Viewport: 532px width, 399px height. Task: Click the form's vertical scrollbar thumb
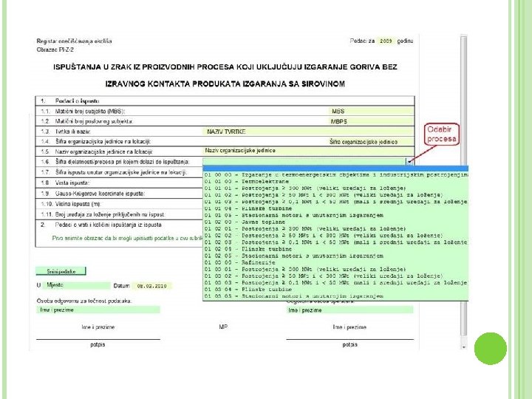(464, 186)
